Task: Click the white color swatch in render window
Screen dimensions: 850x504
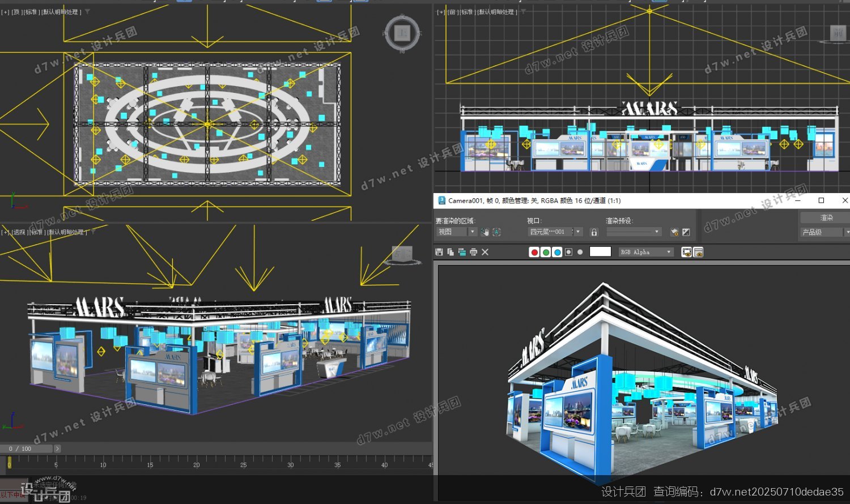Action: (x=600, y=252)
